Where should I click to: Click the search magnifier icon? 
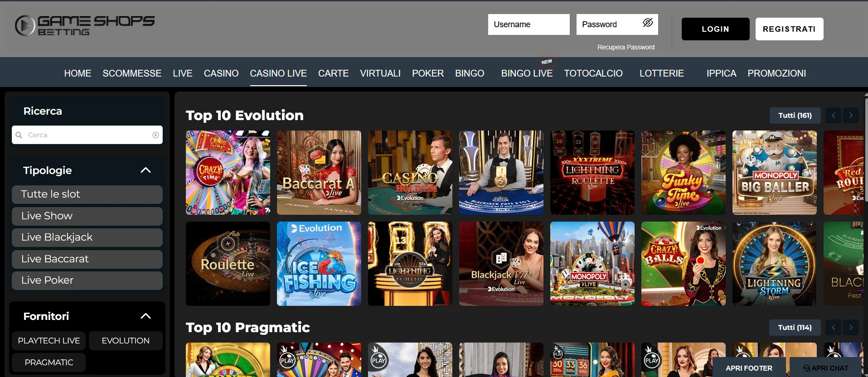19,135
